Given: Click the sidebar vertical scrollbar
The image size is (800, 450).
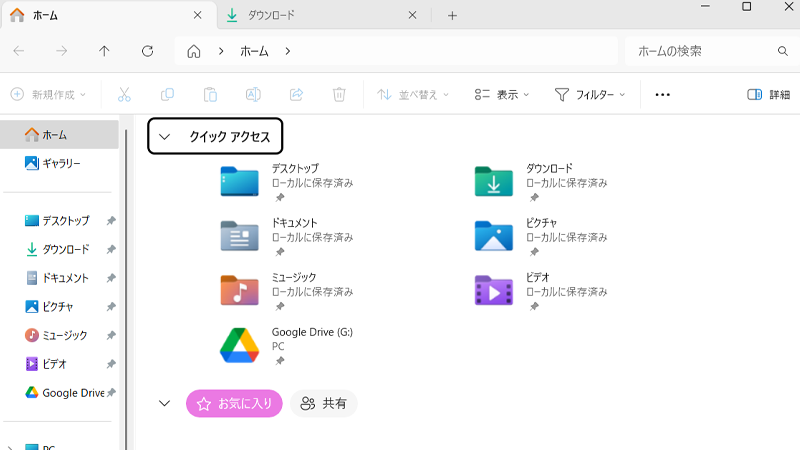Looking at the screenshot, I should tap(126, 290).
